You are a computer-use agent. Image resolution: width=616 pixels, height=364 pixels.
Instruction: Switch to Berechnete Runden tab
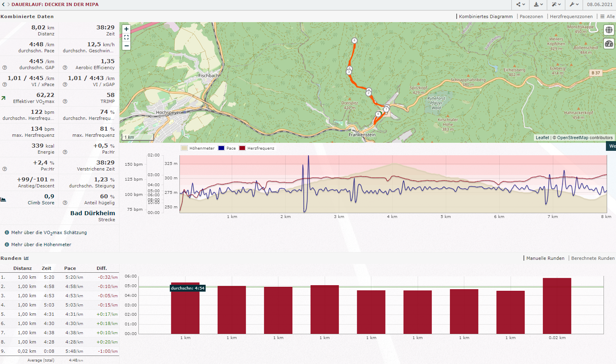(x=593, y=258)
